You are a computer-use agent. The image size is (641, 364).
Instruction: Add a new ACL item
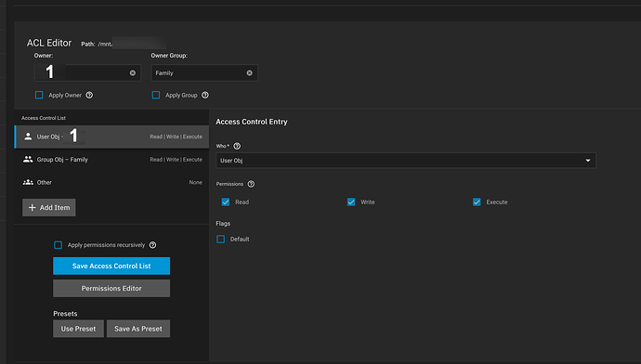49,207
